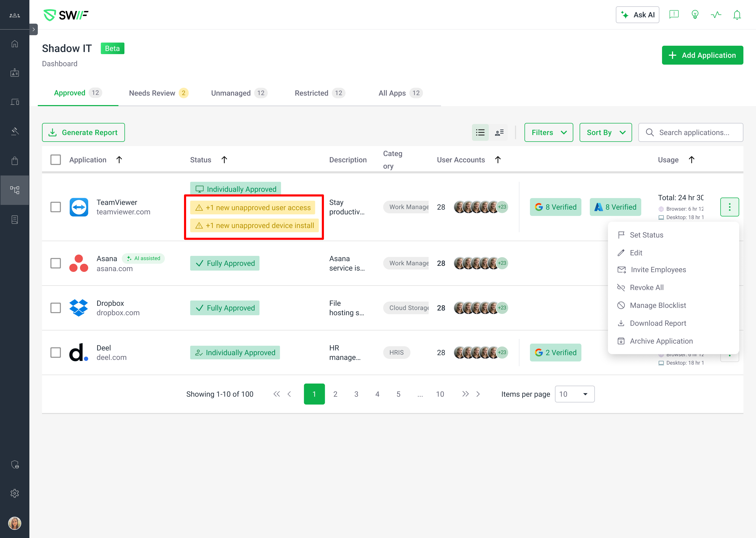Check the TeamViewer row checkbox
This screenshot has width=756, height=538.
(x=56, y=207)
